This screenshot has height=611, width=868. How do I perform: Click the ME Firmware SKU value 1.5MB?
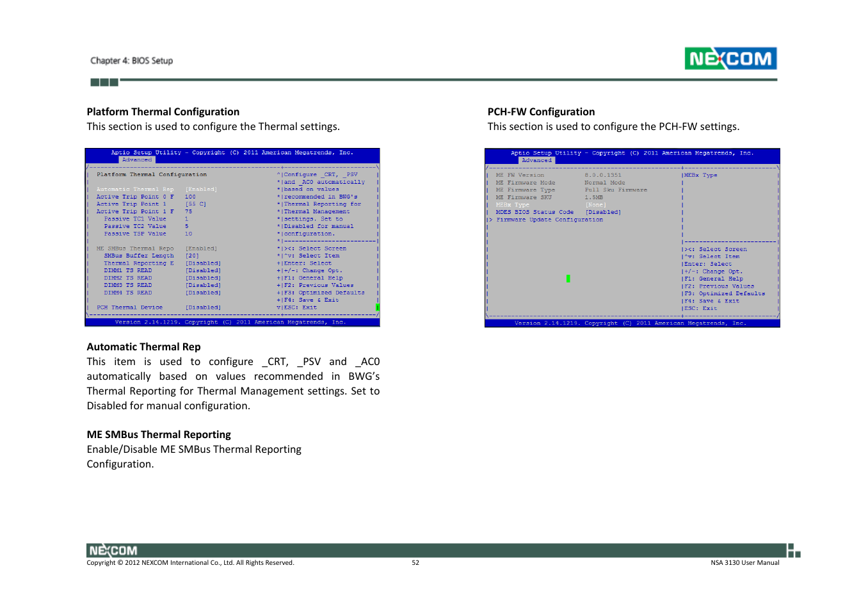coord(594,197)
